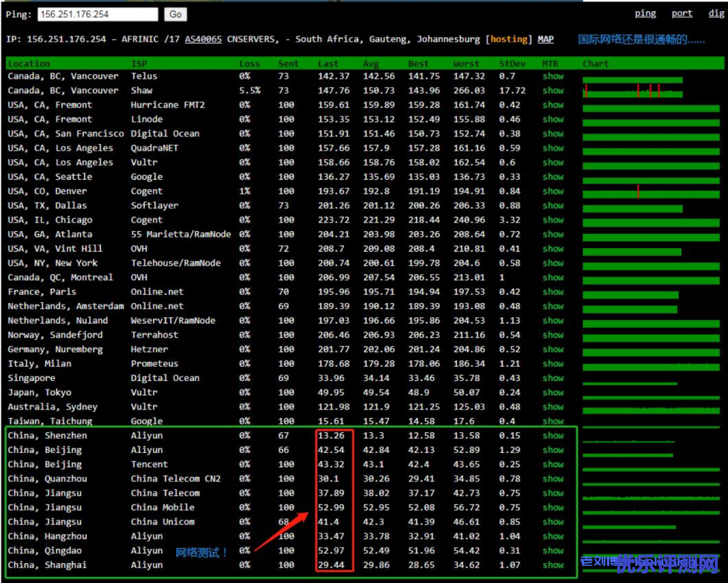Viewport: 728px width, 583px height.
Task: Open the AS40065 link
Action: click(203, 40)
